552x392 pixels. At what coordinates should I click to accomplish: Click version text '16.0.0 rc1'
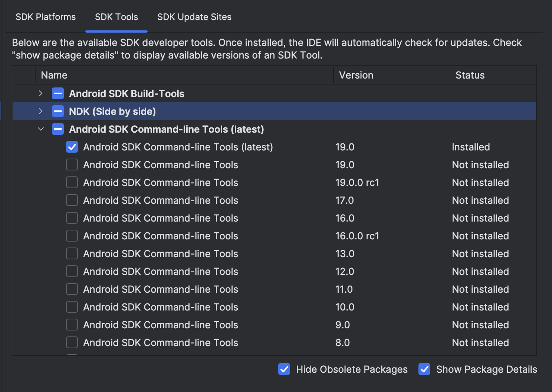click(x=357, y=236)
